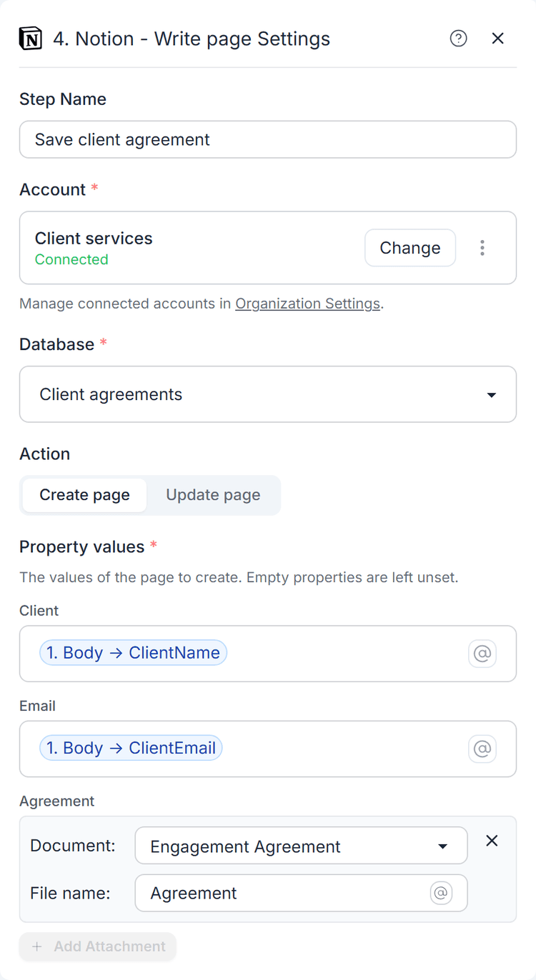The width and height of the screenshot is (536, 980).
Task: Select the Create page action tab
Action: 84,495
